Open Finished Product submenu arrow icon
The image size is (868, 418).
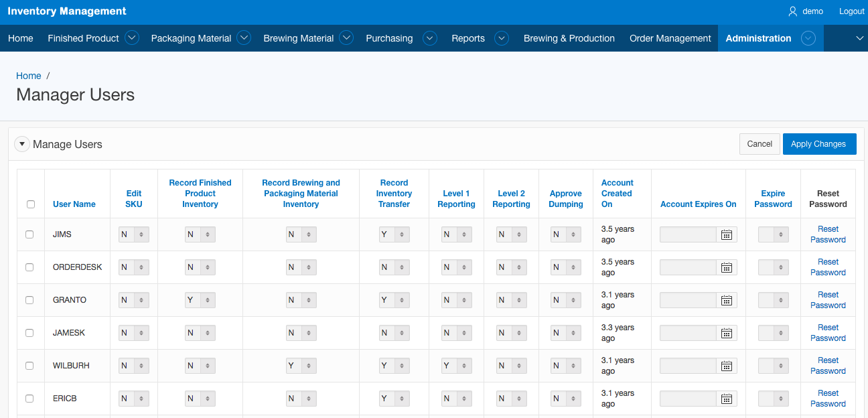pos(132,38)
